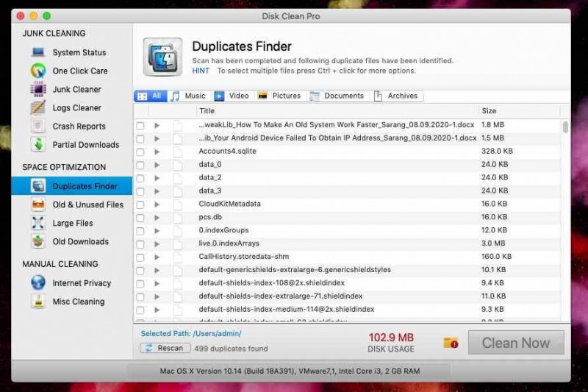Screen dimensions: 588x392
Task: Click the file icon of CloudKitMetadata
Action: point(177,204)
